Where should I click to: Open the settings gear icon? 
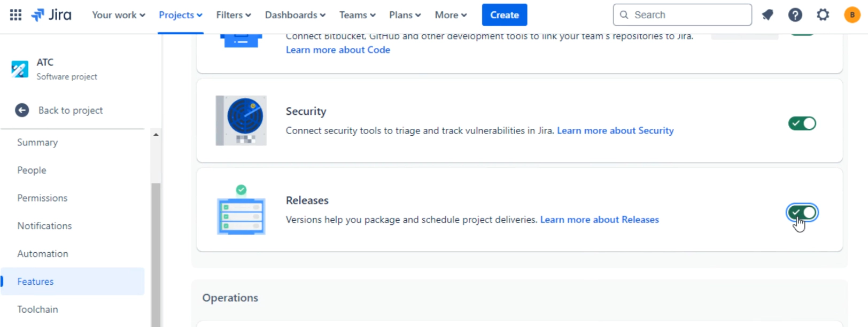823,15
